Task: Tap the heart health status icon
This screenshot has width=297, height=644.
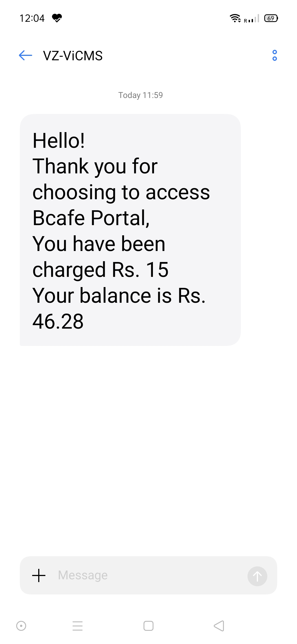Action: click(x=57, y=18)
